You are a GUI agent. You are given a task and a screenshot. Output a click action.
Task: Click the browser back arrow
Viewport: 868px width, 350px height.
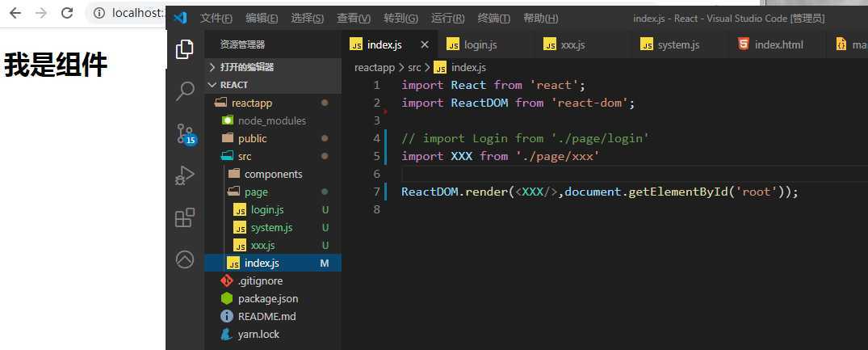(x=15, y=13)
